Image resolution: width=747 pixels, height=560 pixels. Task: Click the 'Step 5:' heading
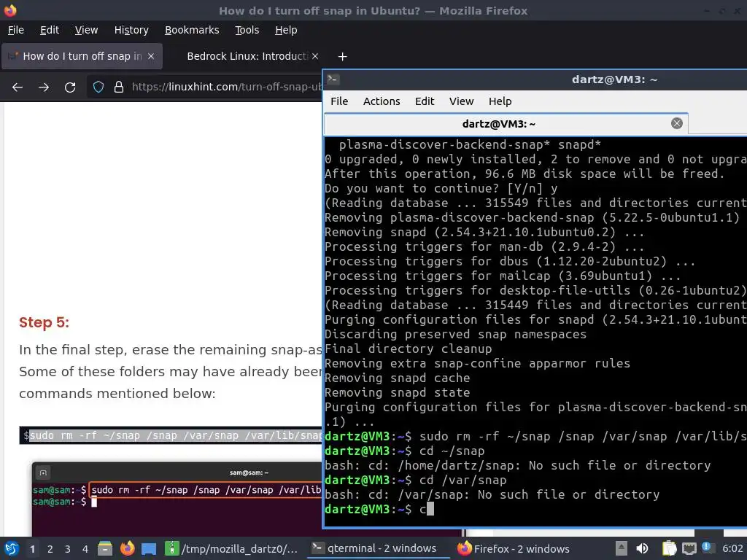pos(44,322)
